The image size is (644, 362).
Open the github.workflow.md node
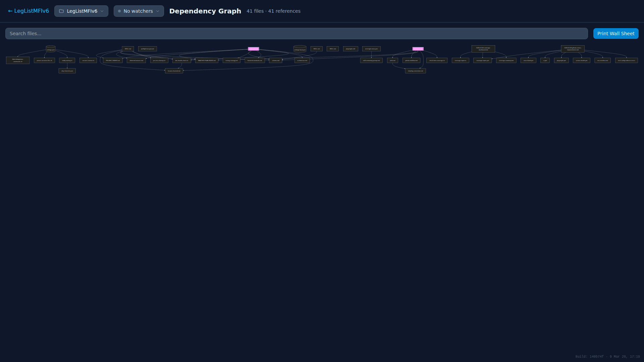click(x=411, y=61)
